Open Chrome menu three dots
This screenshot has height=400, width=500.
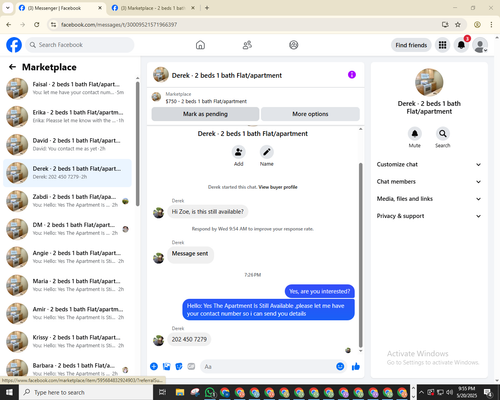(491, 24)
